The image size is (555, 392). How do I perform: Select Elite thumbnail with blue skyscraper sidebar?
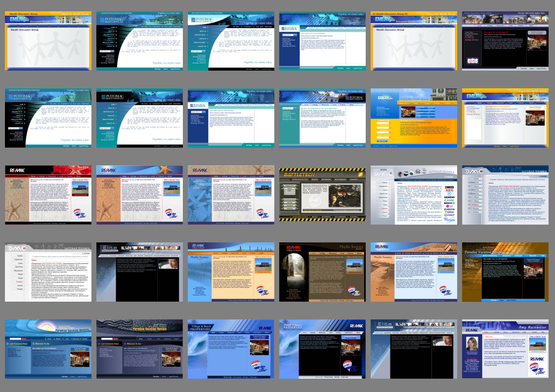point(414,349)
